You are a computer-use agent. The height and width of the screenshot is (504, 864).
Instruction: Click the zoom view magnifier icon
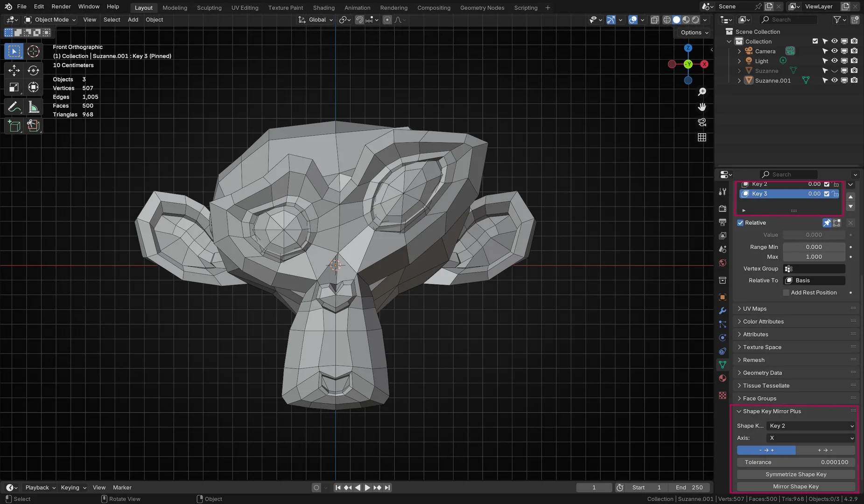[702, 92]
